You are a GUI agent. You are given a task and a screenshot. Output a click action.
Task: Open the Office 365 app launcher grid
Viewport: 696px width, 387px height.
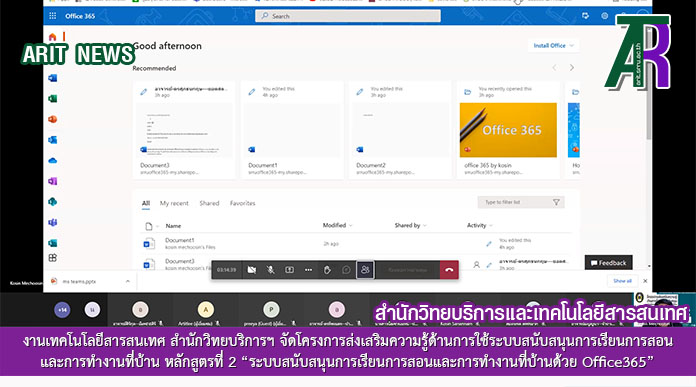(52, 16)
